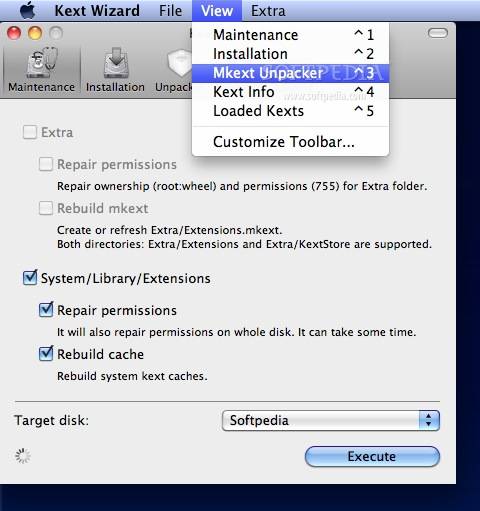Choose Mkext Unpacker from View menu
The height and width of the screenshot is (511, 480).
290,73
